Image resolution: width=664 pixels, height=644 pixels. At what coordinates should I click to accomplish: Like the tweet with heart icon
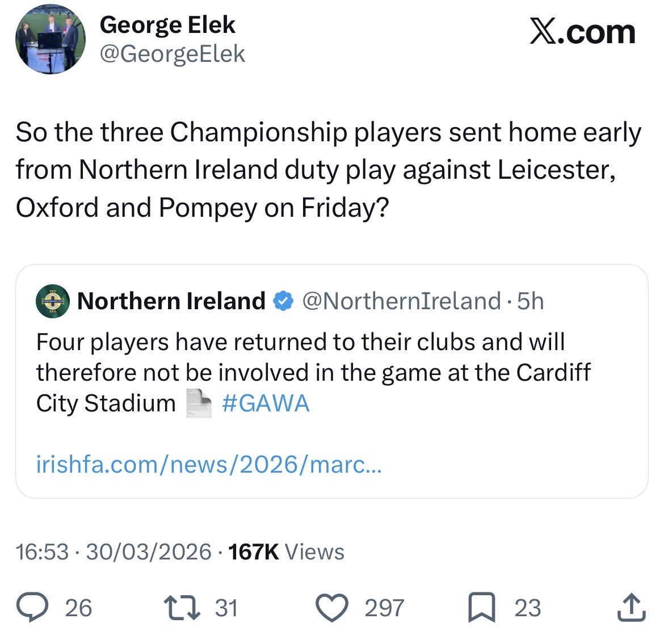[x=331, y=608]
